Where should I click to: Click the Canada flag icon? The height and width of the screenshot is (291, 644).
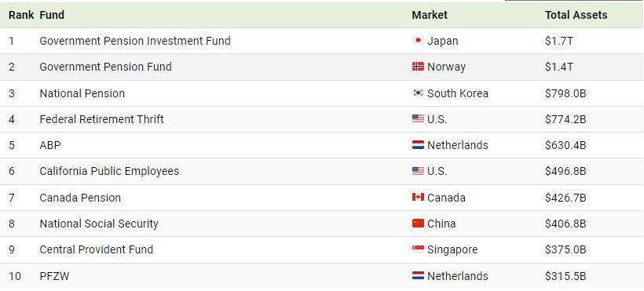418,197
